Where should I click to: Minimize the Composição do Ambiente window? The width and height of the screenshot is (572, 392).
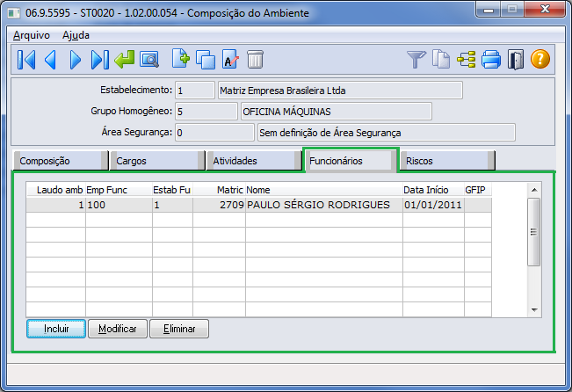(x=489, y=9)
